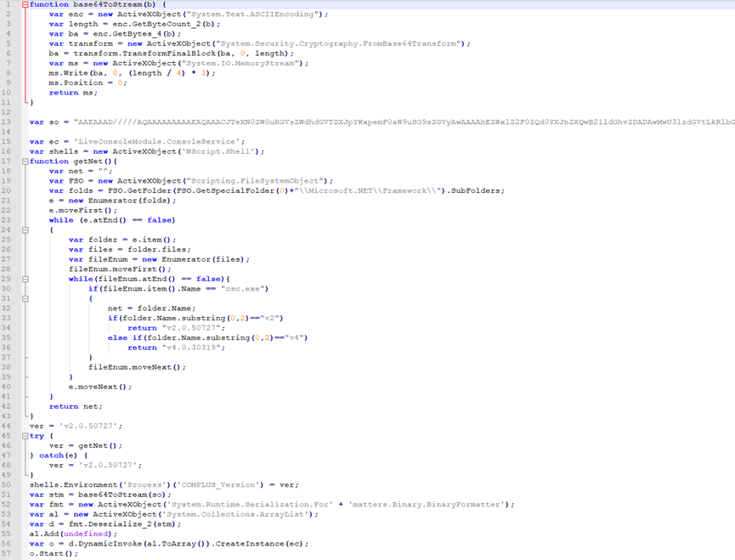The image size is (735, 560).
Task: Click line number 50 in the margin
Action: point(6,484)
